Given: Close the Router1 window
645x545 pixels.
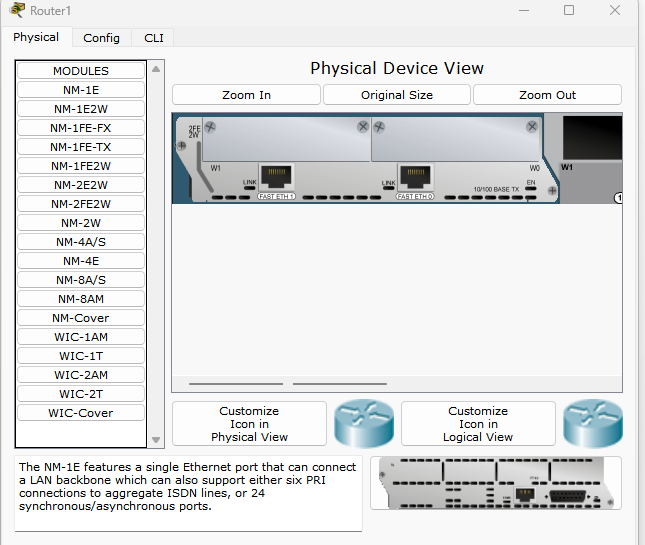Looking at the screenshot, I should [x=615, y=10].
